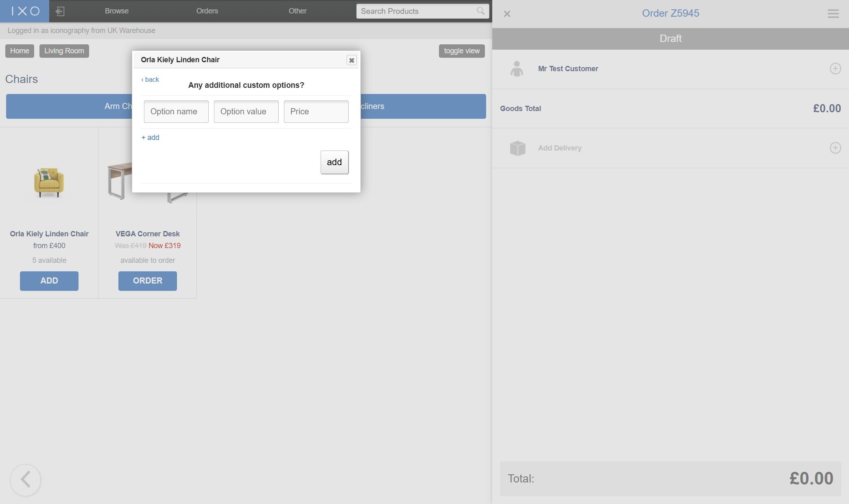Click the plus icon beside Add Delivery
The image size is (849, 504).
point(835,148)
